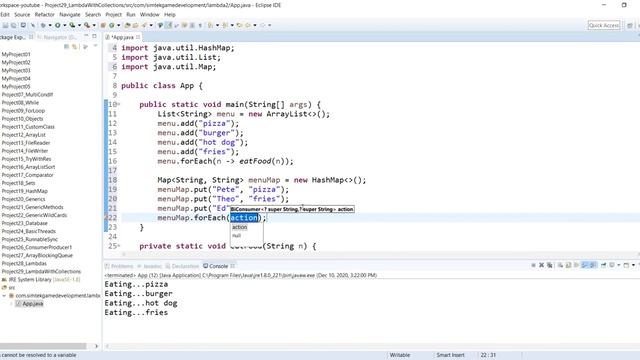
Task: Collapse the eatFood method fold marker on line 25
Action: (x=119, y=246)
